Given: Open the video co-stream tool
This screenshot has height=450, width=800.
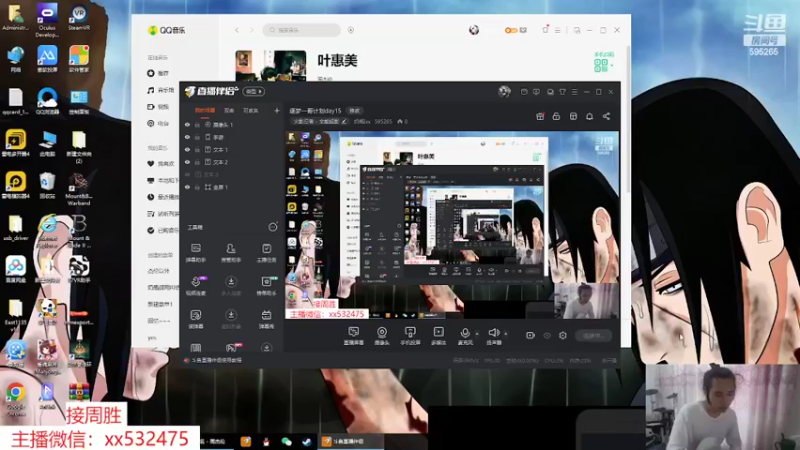Looking at the screenshot, I should 195,286.
